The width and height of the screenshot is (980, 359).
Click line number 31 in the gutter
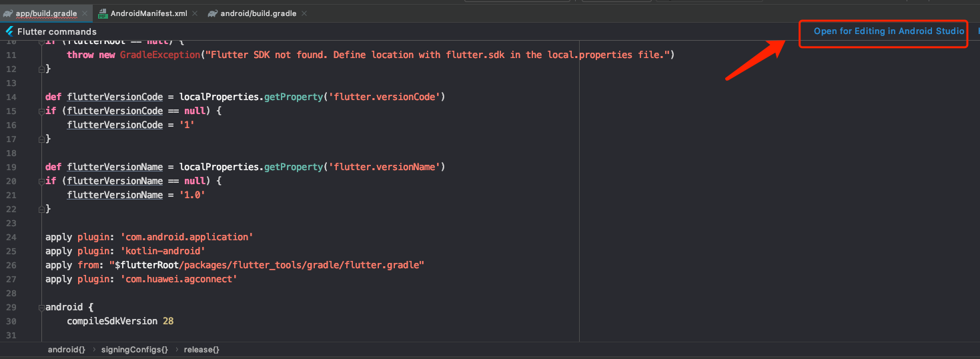point(11,335)
